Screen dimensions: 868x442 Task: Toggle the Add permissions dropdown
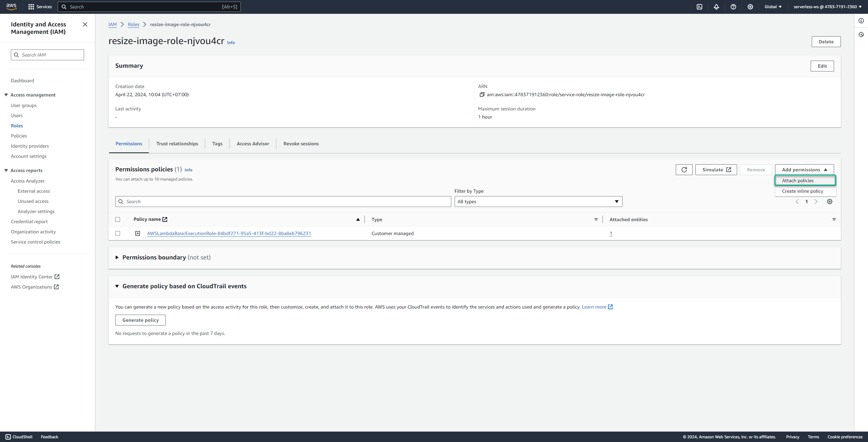click(804, 170)
